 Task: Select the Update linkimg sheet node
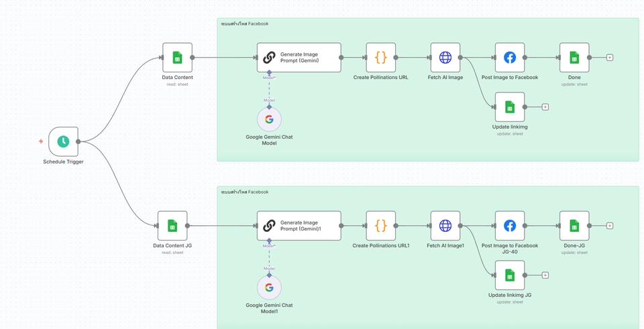point(509,107)
